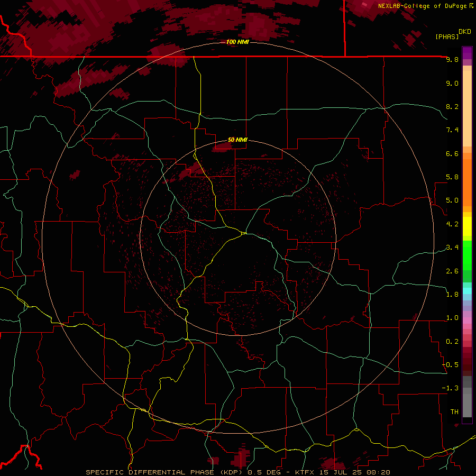
Task: Click the NEXLAB-College of DuPage label
Action: 423,6
